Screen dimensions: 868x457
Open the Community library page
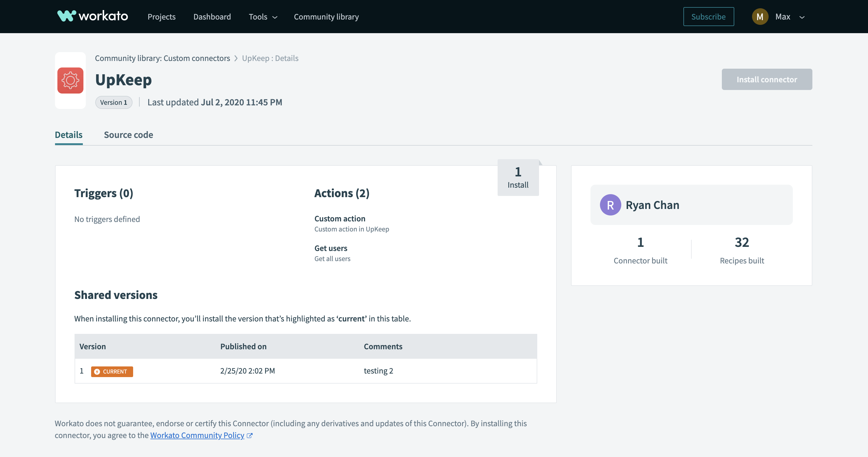(326, 17)
